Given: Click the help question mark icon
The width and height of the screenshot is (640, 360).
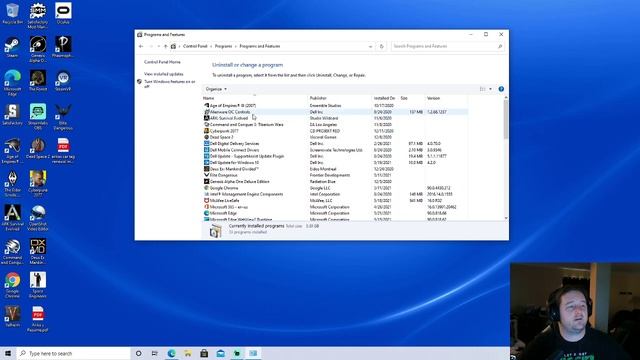Looking at the screenshot, I should tap(501, 89).
